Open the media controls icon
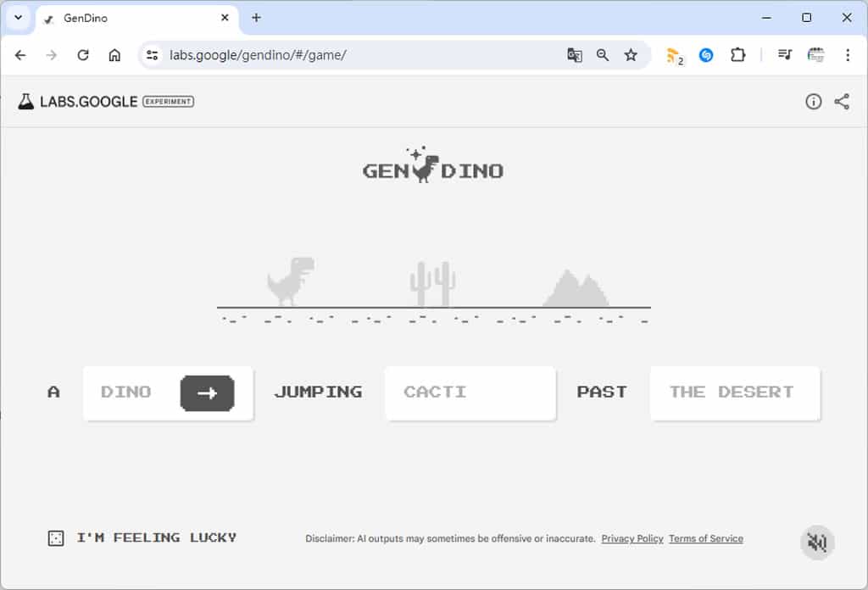 [784, 55]
